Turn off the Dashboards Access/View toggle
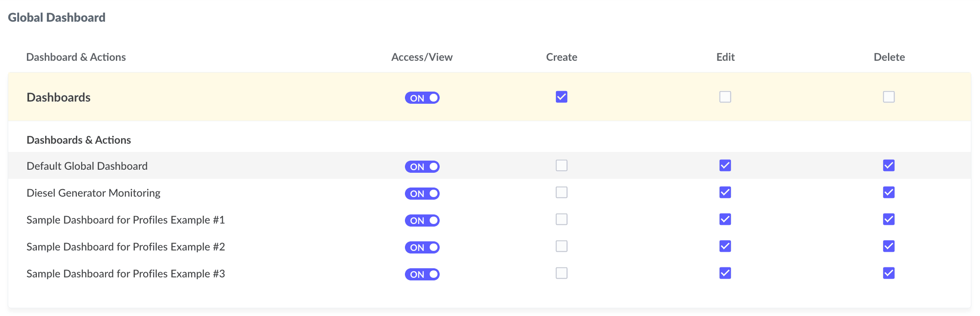Screen dimensions: 980x316 pyautogui.click(x=422, y=98)
